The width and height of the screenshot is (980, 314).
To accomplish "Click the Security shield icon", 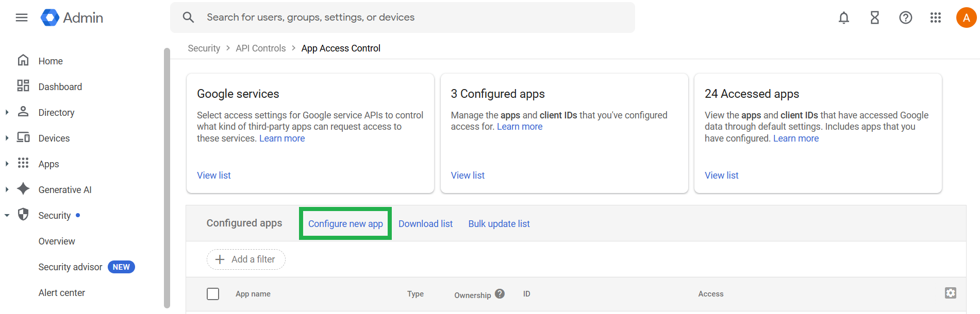I will point(23,215).
